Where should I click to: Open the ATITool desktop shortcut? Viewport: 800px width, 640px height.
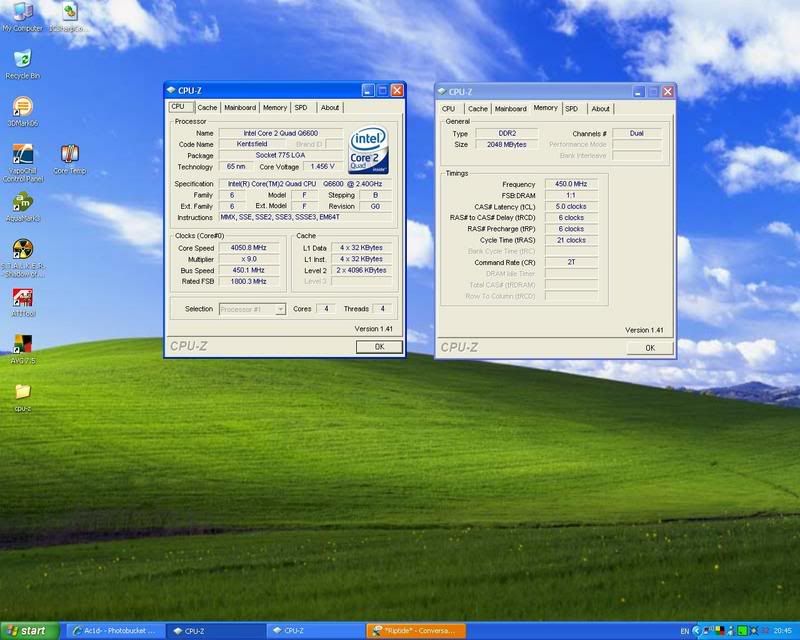tap(22, 303)
